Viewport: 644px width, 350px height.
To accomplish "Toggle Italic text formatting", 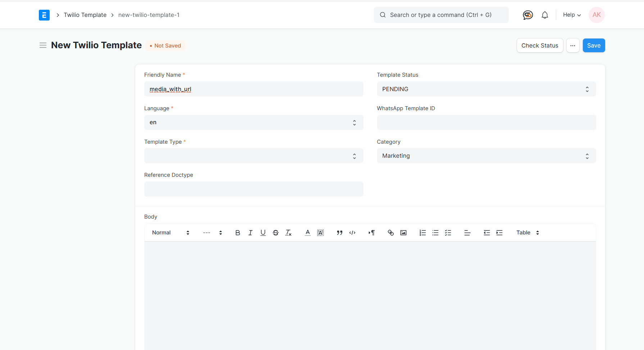I will click(250, 233).
